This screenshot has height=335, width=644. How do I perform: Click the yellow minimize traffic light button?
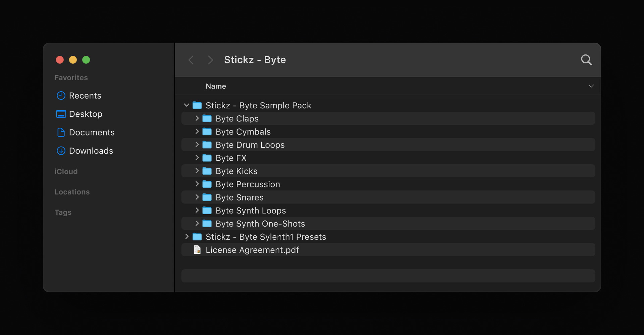coord(73,60)
